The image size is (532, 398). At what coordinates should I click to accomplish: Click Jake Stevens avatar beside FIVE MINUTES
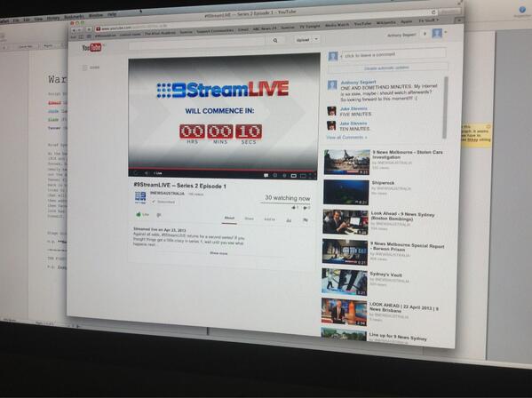(x=331, y=111)
